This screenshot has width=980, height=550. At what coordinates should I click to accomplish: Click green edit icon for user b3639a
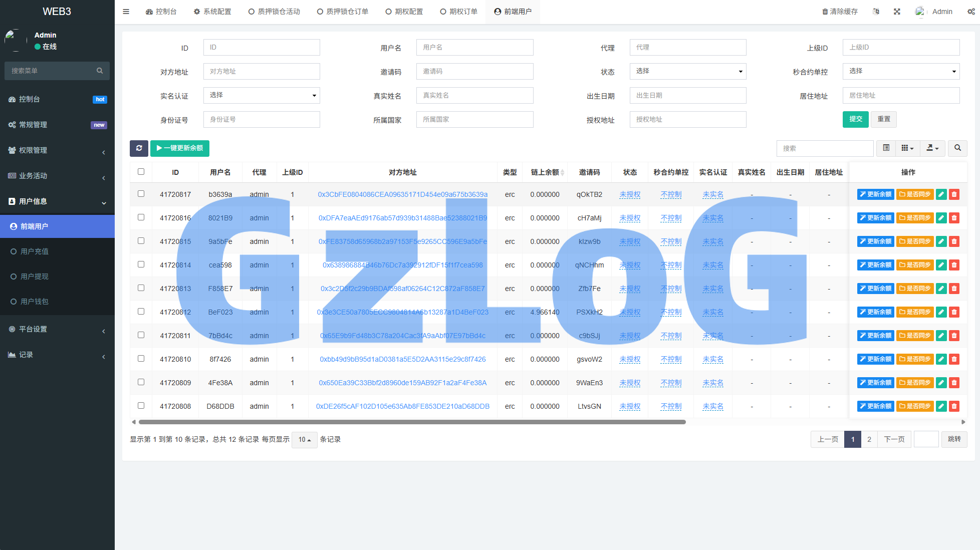click(941, 194)
